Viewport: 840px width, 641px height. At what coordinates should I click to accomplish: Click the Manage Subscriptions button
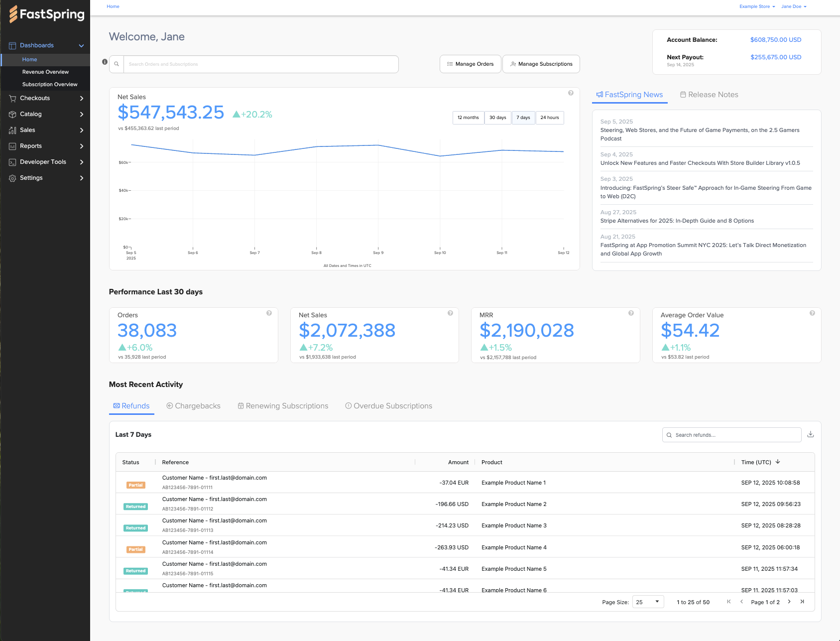541,64
